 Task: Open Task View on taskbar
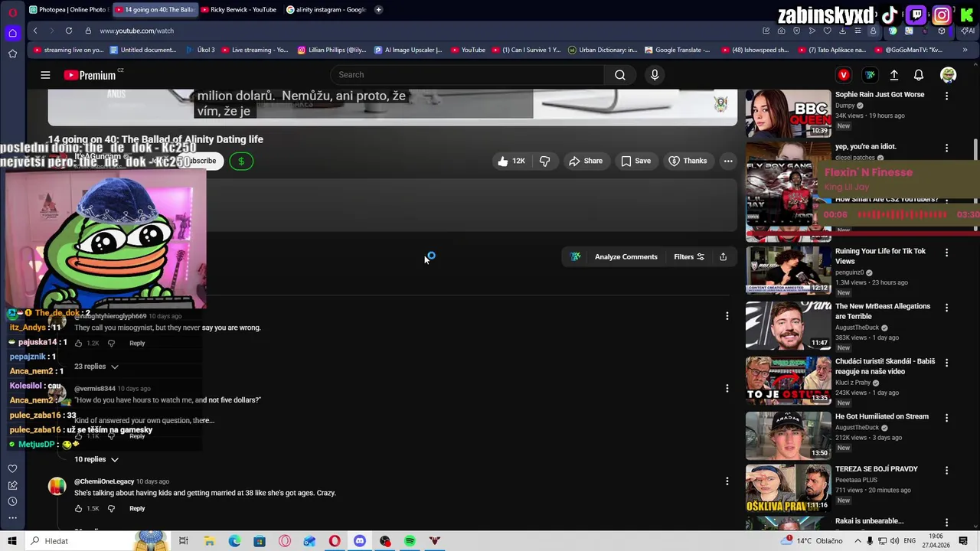[x=184, y=541]
